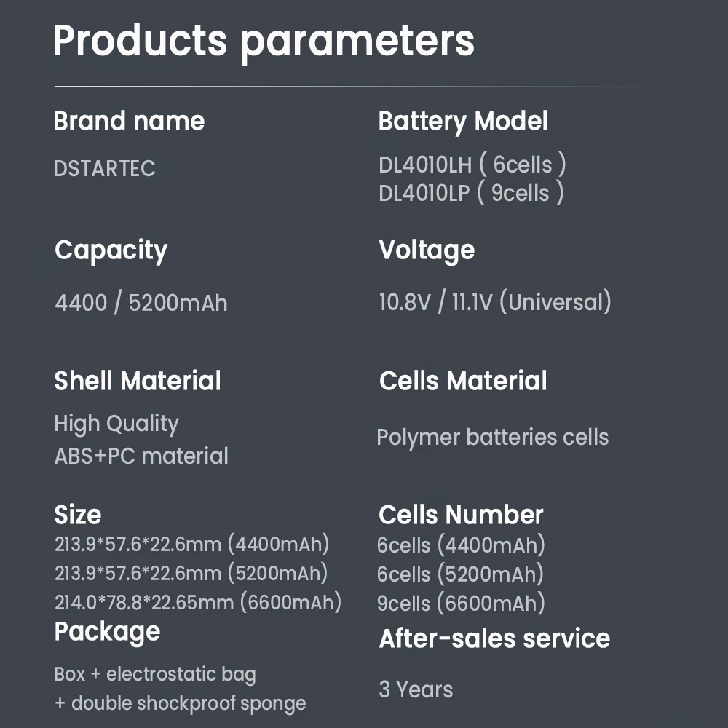
Task: Click the DL4010LP ( 9cells ) model text
Action: click(471, 193)
